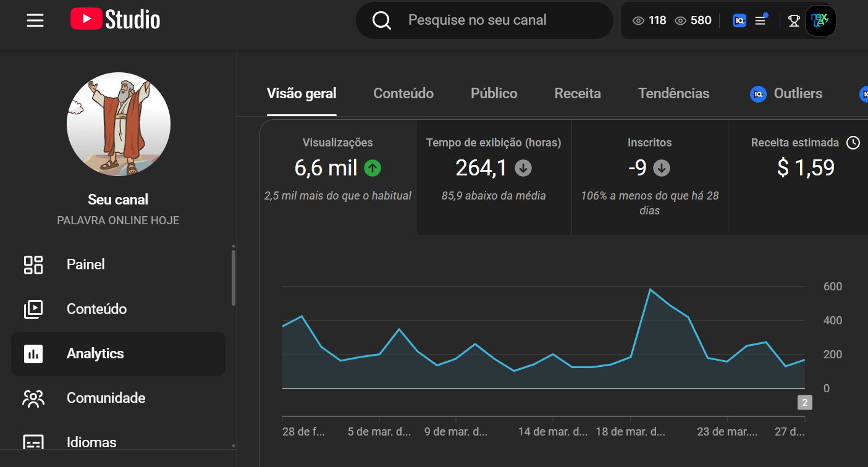This screenshot has width=868, height=467.
Task: Open the Público tab
Action: 494,94
